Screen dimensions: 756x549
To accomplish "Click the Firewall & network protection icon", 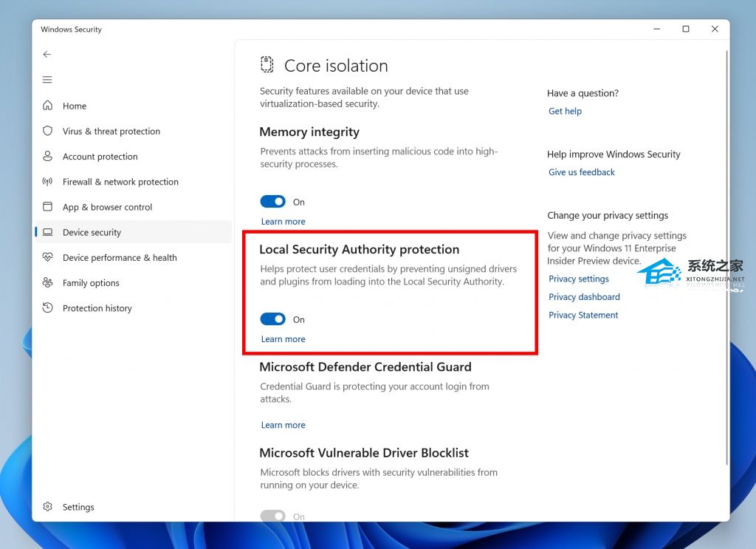I will pyautogui.click(x=48, y=182).
